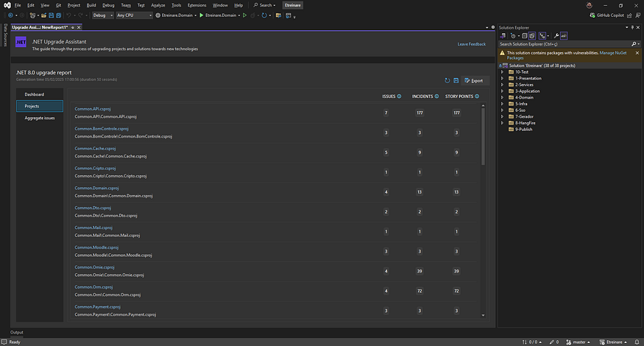
Task: Click Pending Changes Filter clock icon
Action: pyautogui.click(x=513, y=36)
